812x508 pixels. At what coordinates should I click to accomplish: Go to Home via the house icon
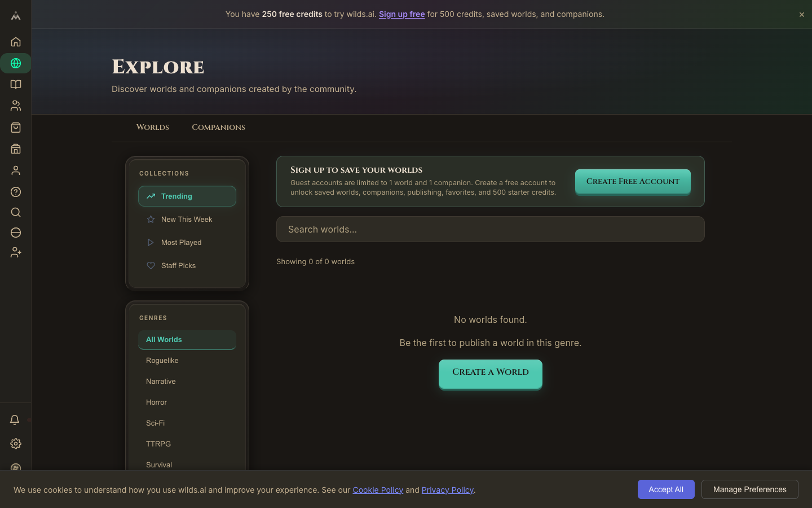[16, 42]
